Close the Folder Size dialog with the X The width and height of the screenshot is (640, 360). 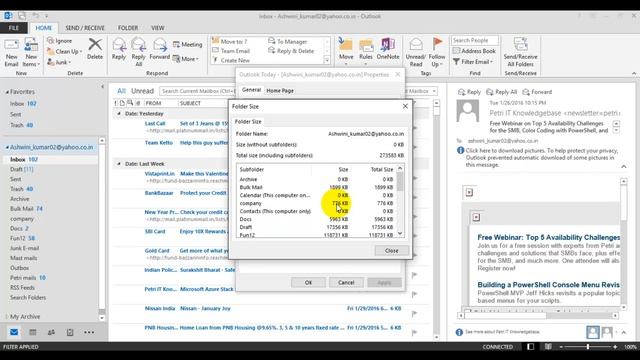(405, 106)
